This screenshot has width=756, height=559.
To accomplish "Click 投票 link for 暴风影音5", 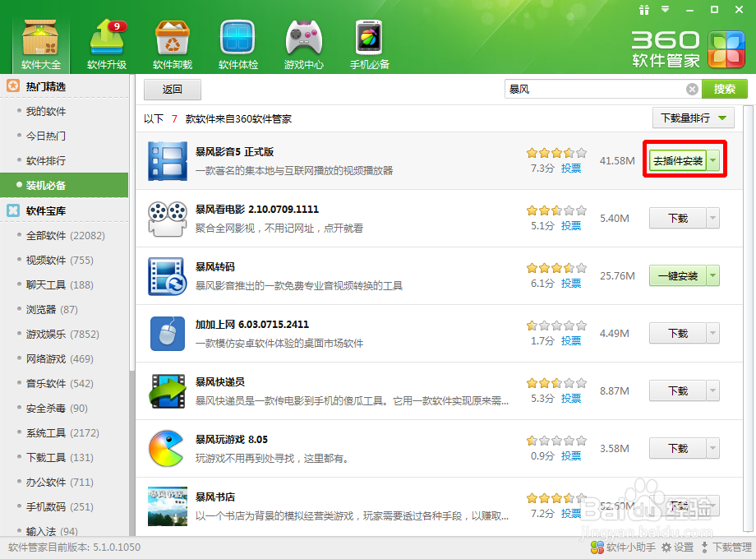I will [x=571, y=169].
